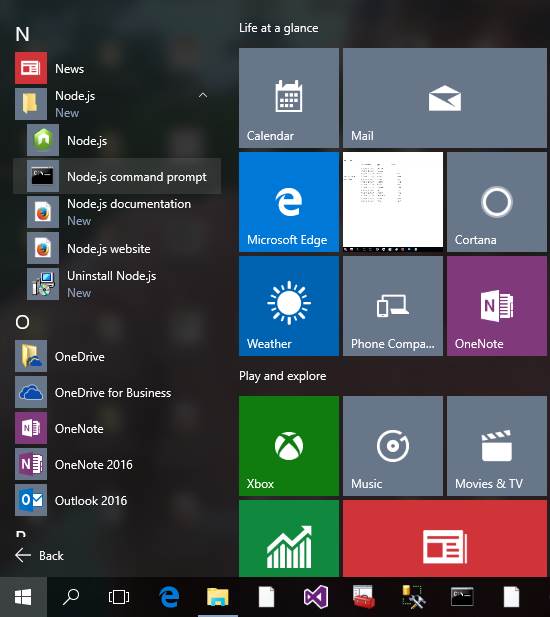This screenshot has width=550, height=617.
Task: Open Visual Studio from the taskbar
Action: (316, 597)
